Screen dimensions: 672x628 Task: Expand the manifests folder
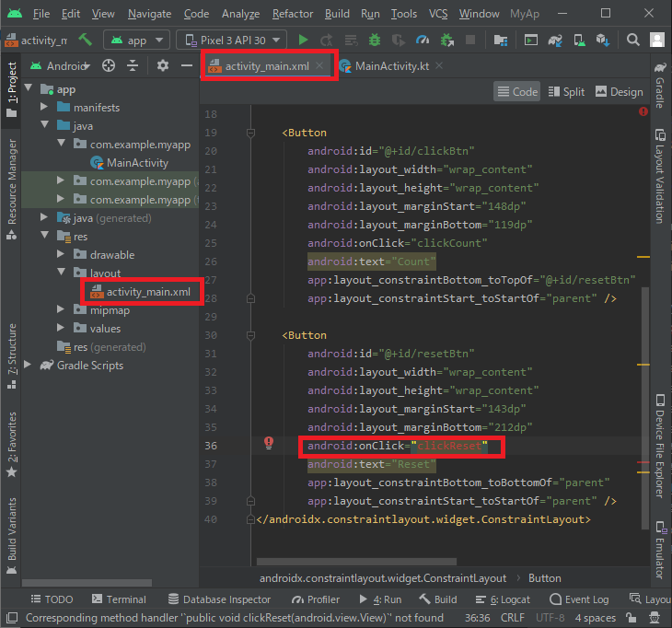pos(43,106)
